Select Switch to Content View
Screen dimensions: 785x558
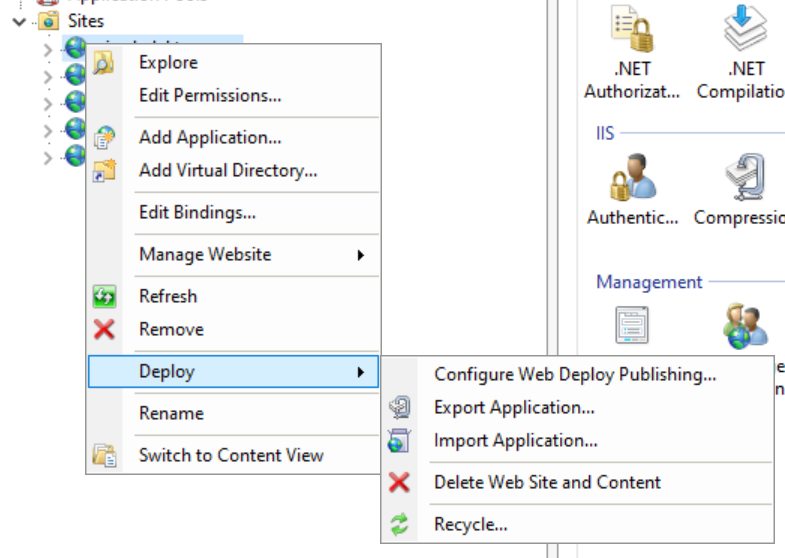(231, 455)
